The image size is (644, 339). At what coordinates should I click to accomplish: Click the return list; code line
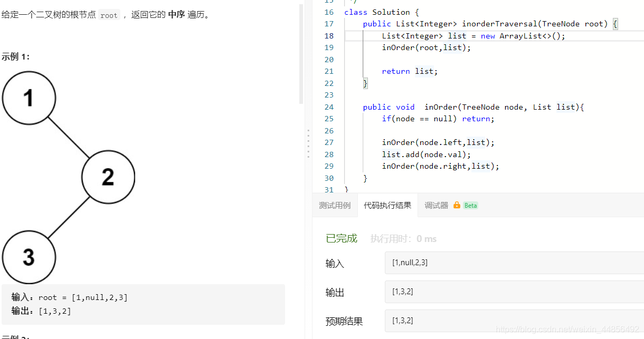click(410, 71)
